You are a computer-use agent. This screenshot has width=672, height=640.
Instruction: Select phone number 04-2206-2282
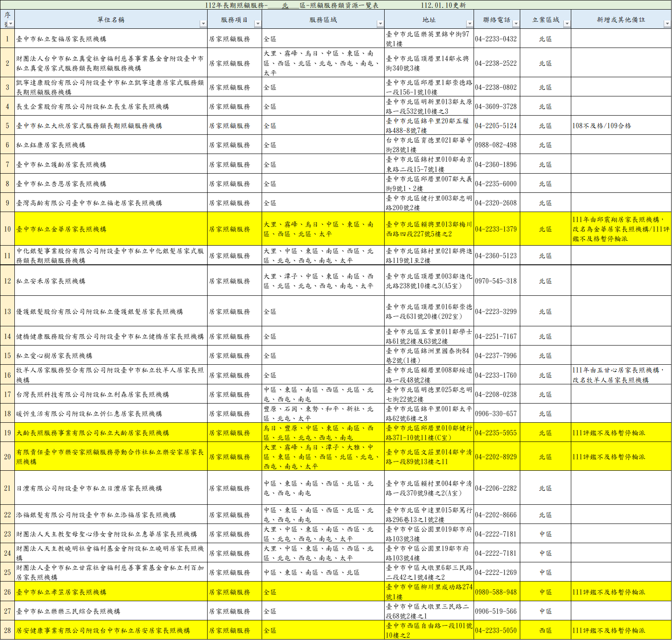tap(497, 488)
